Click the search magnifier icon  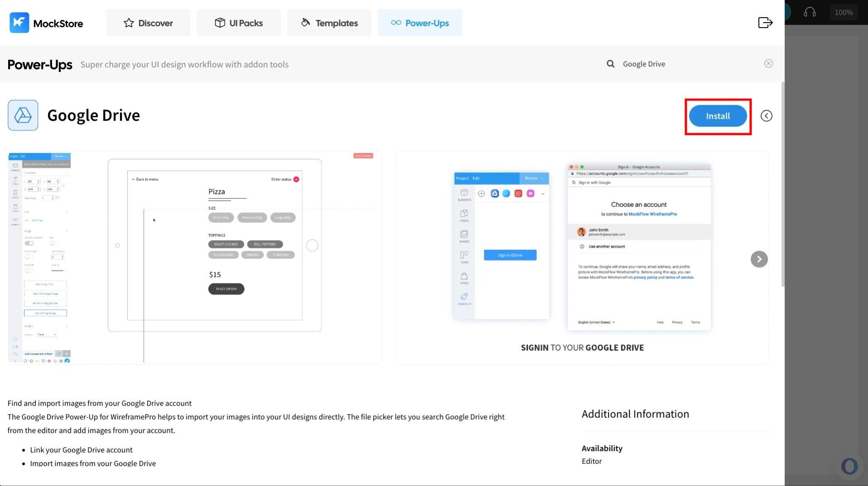(x=611, y=63)
